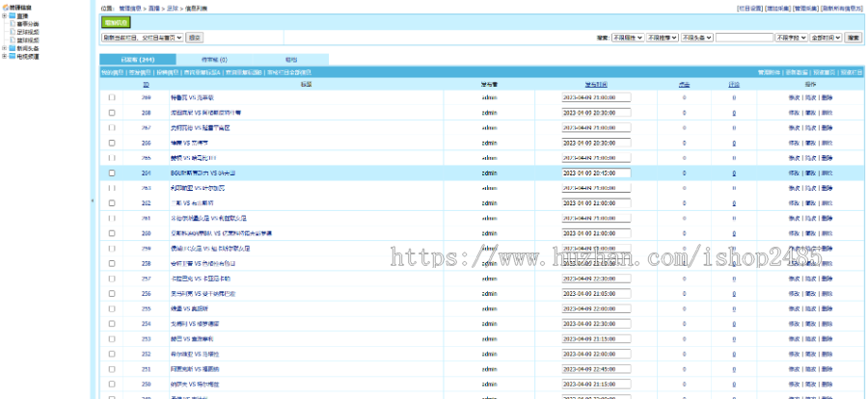Image resolution: width=868 pixels, height=399 pixels.
Task: Open the title link of row 260
Action: (x=222, y=233)
